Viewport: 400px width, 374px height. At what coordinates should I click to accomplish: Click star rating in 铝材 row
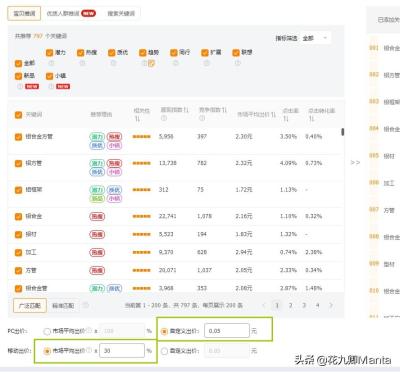tap(142, 234)
